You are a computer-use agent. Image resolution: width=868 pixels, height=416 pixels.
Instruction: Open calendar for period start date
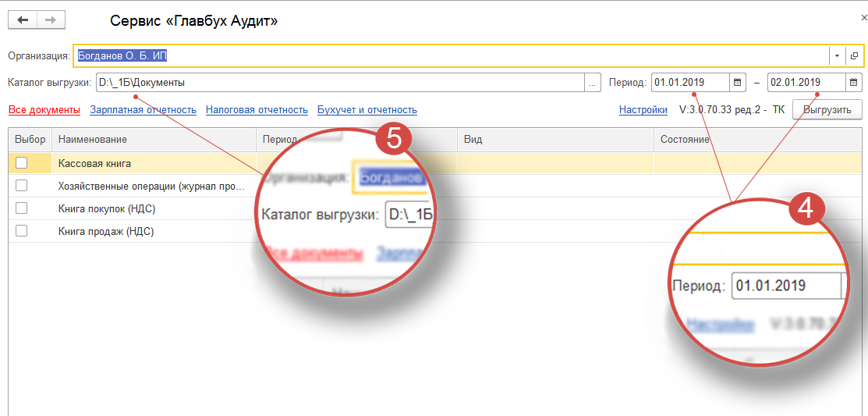[x=737, y=82]
